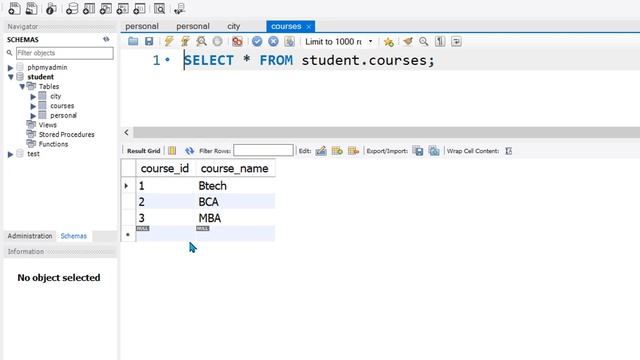Select the MBA cell
The image size is (640, 360).
click(x=236, y=218)
